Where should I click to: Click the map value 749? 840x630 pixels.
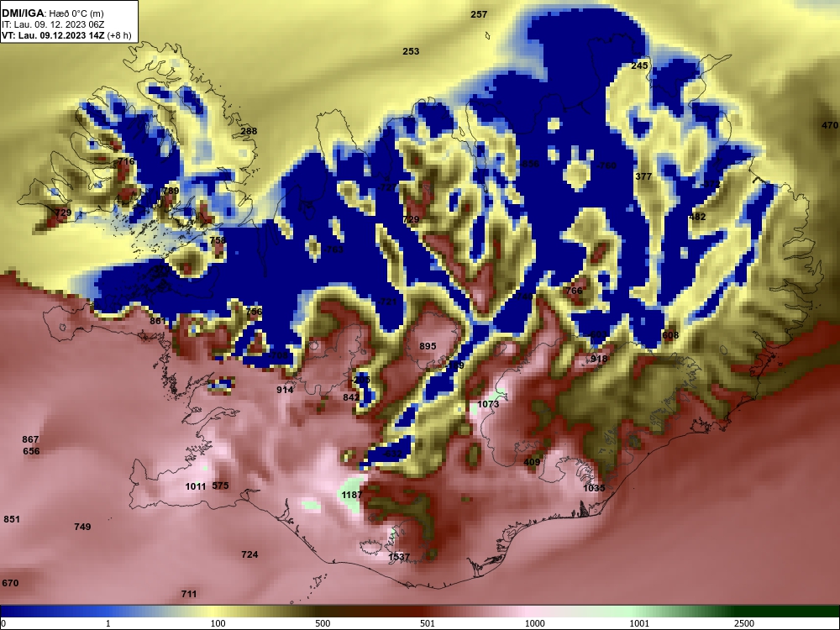coord(82,528)
